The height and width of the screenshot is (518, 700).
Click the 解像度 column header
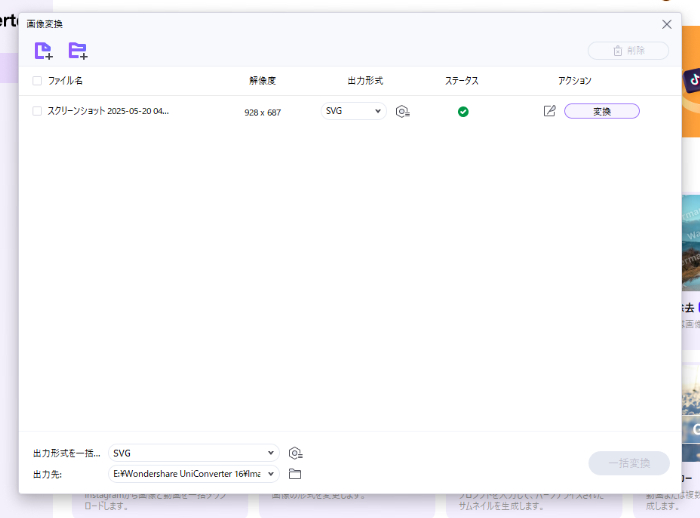262,81
